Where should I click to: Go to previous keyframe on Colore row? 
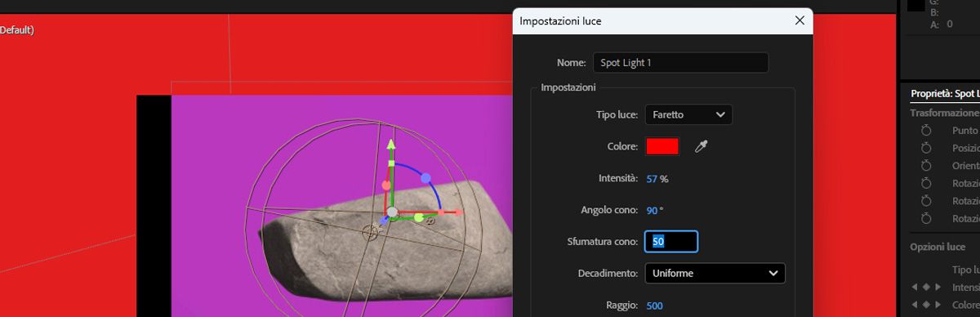click(915, 305)
